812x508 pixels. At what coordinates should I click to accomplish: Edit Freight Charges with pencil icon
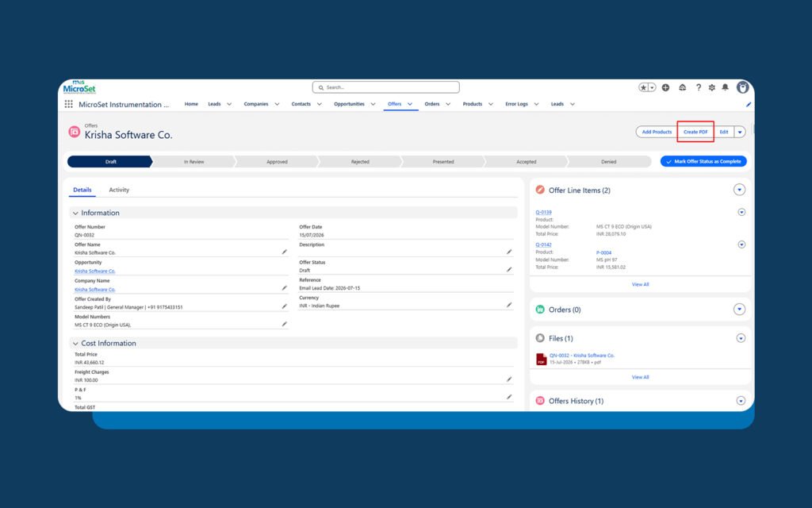(x=509, y=379)
